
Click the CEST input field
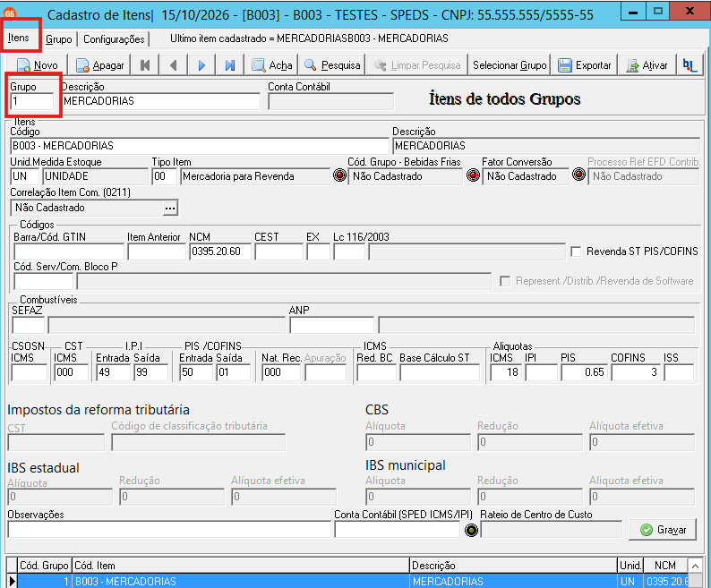click(278, 251)
